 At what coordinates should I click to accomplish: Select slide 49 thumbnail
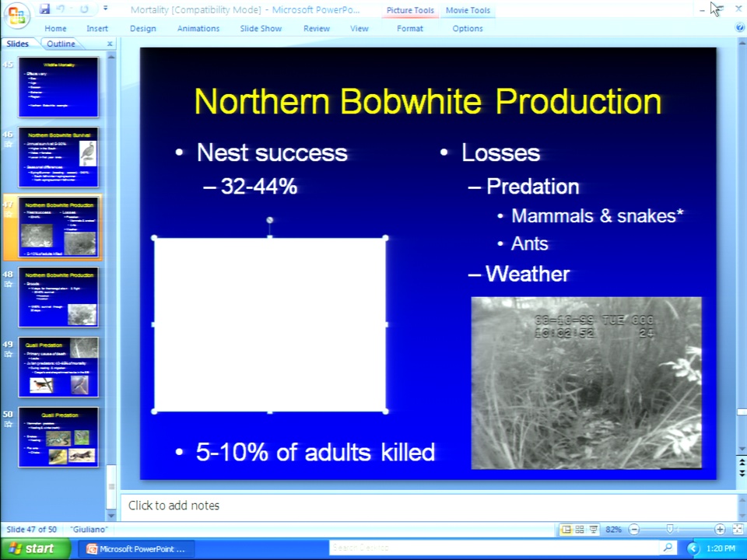[x=58, y=366]
